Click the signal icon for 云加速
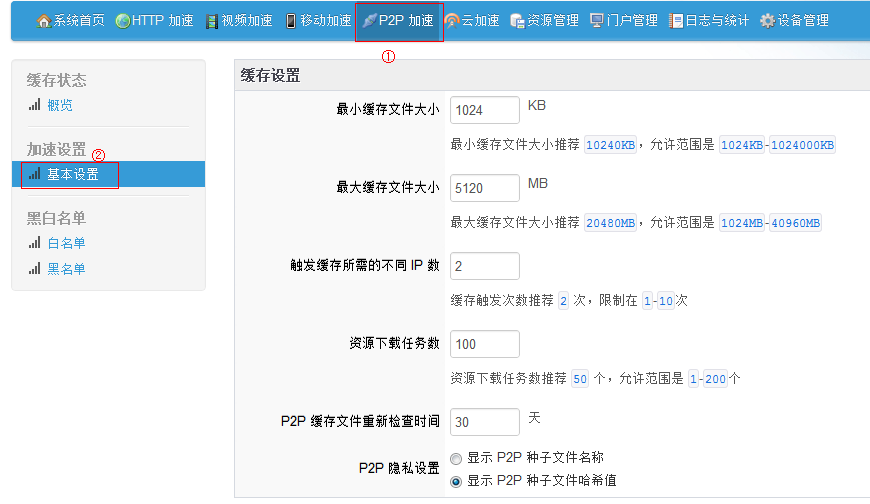The width and height of the screenshot is (870, 504). click(x=452, y=21)
